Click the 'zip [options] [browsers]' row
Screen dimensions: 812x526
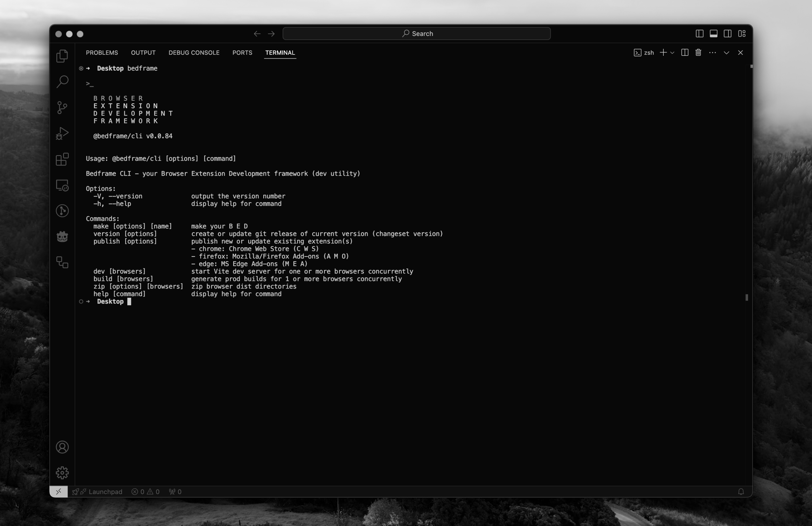click(x=195, y=286)
